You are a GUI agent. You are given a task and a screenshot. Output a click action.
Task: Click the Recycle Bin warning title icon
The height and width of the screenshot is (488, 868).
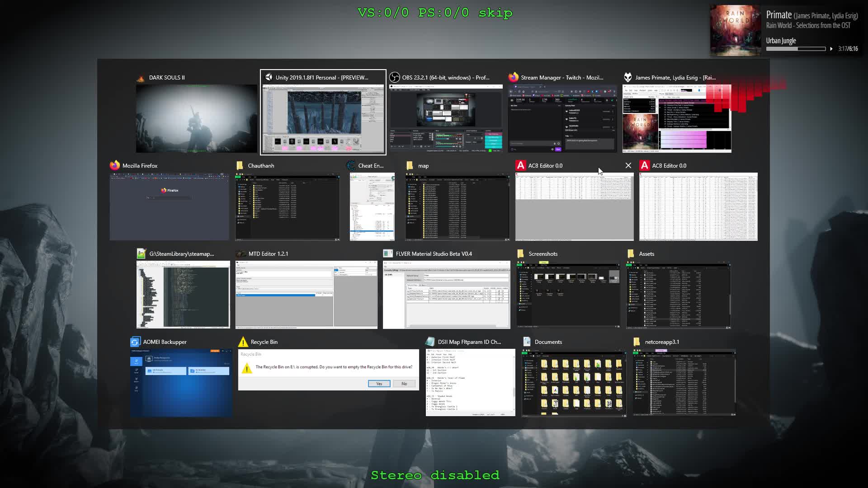point(243,342)
